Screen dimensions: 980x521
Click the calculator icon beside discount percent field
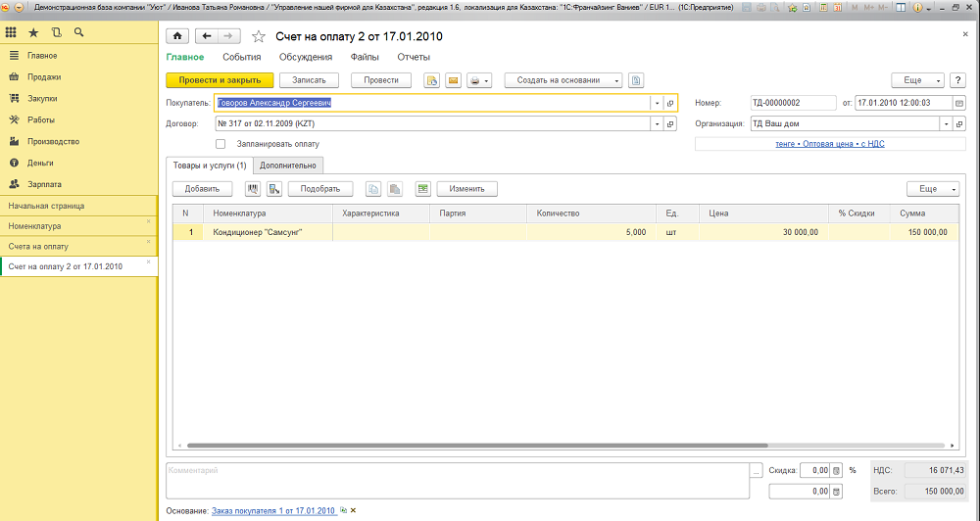point(836,471)
